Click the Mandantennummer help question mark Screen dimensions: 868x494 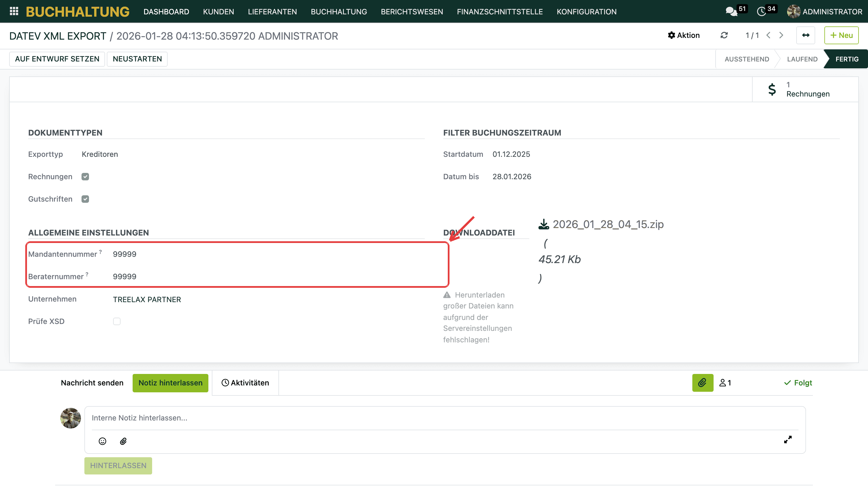point(100,252)
